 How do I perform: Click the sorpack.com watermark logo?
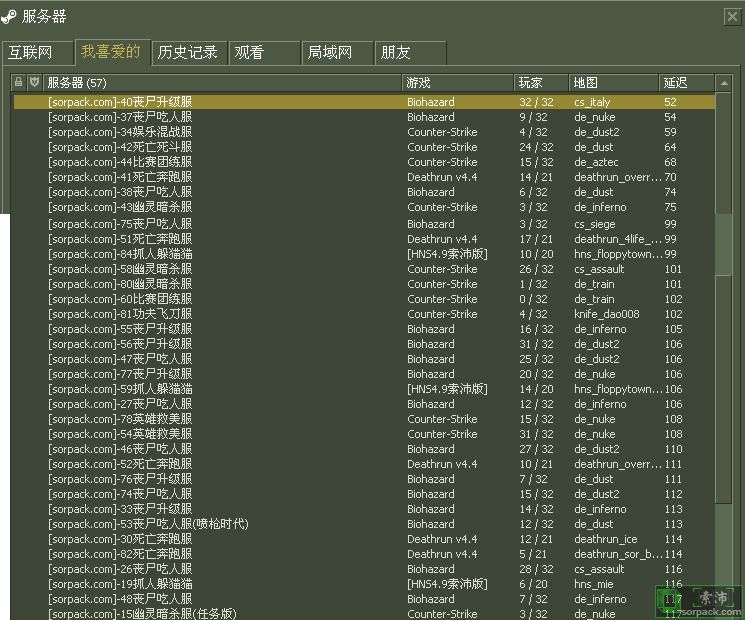click(x=699, y=599)
